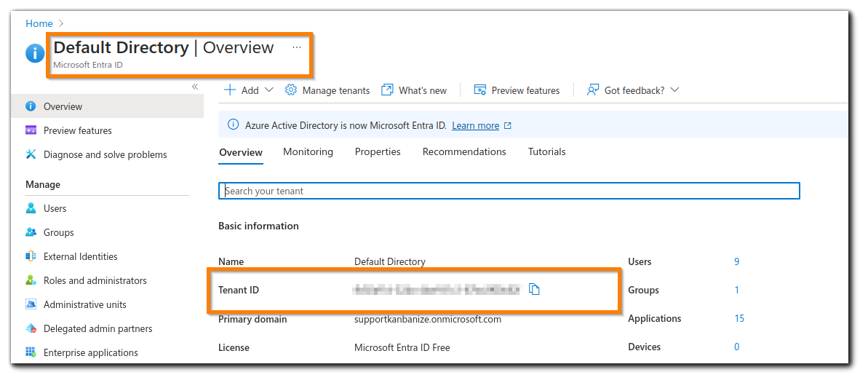Screen dimensions: 868x383
Task: Click the What's new external-link icon
Action: point(388,90)
